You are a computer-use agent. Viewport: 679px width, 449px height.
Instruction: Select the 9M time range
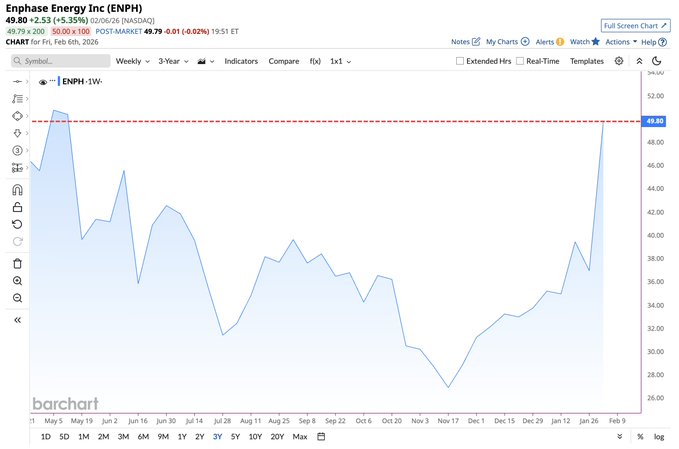163,436
